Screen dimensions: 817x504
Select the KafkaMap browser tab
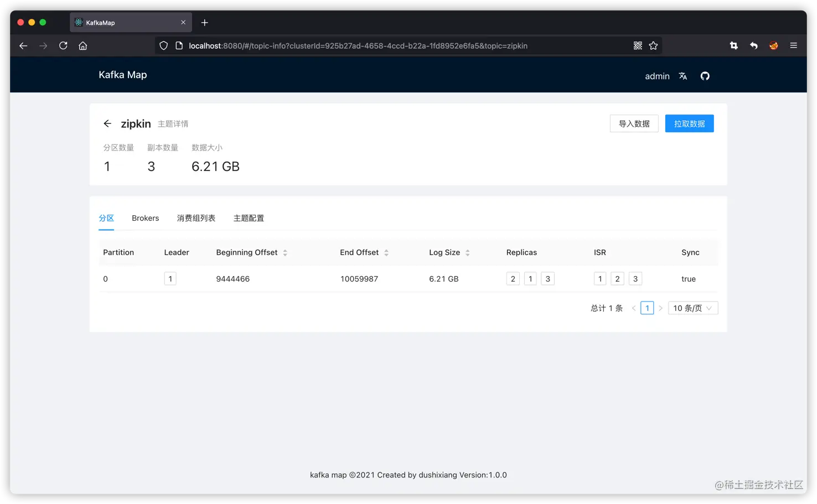coord(131,23)
